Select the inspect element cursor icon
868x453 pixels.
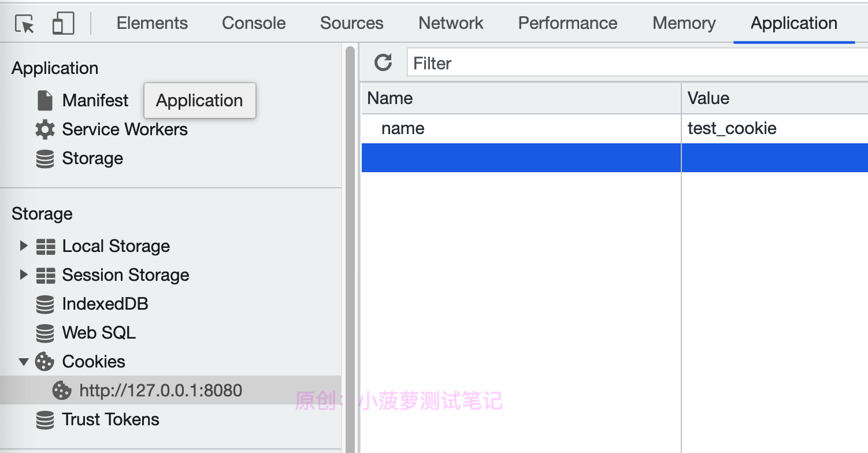point(23,23)
